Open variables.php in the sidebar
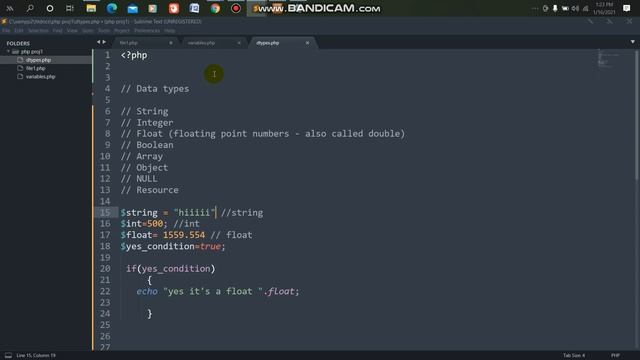 tap(40, 76)
